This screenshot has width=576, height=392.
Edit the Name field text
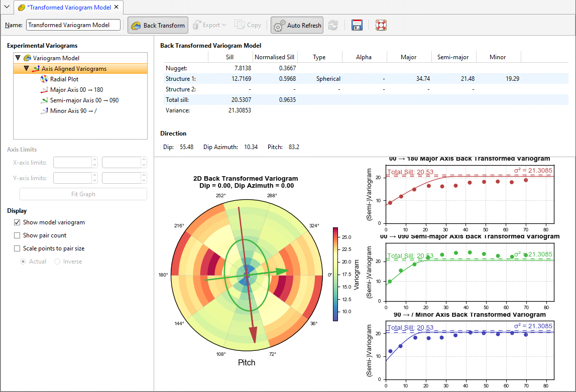73,25
